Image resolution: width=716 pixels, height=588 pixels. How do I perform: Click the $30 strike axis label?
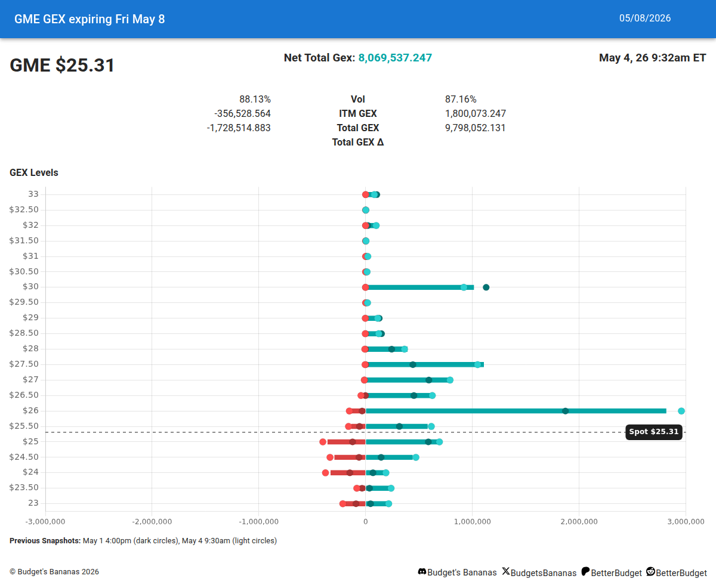tap(30, 286)
